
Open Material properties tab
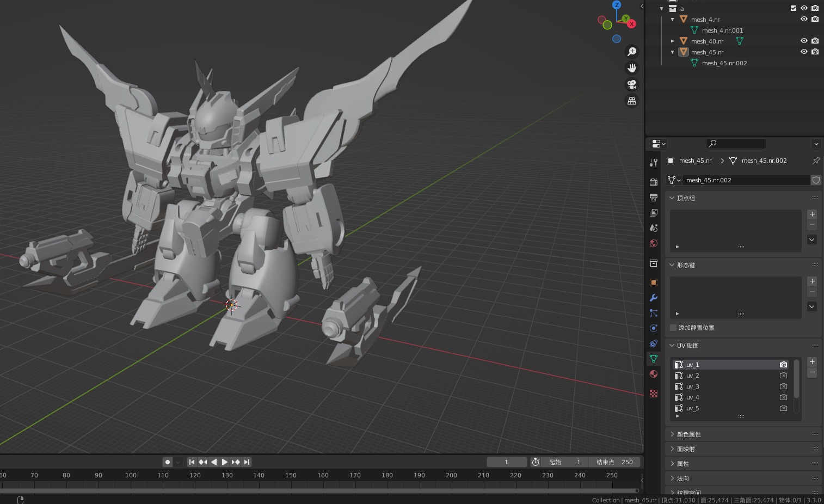pyautogui.click(x=654, y=374)
